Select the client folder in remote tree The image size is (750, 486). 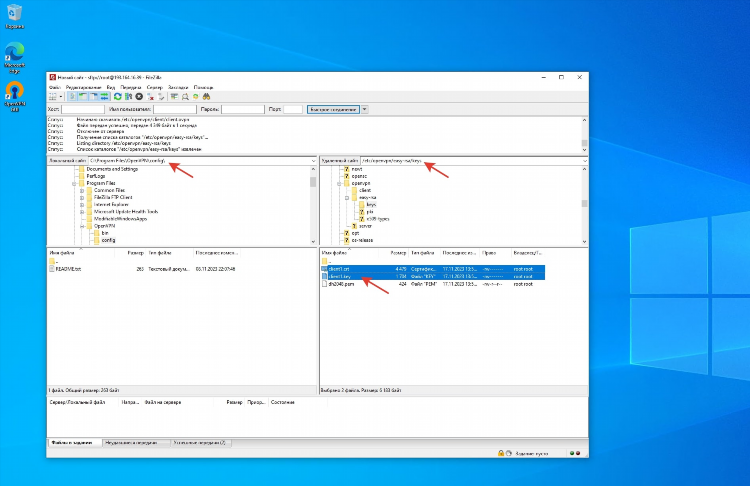pos(365,190)
